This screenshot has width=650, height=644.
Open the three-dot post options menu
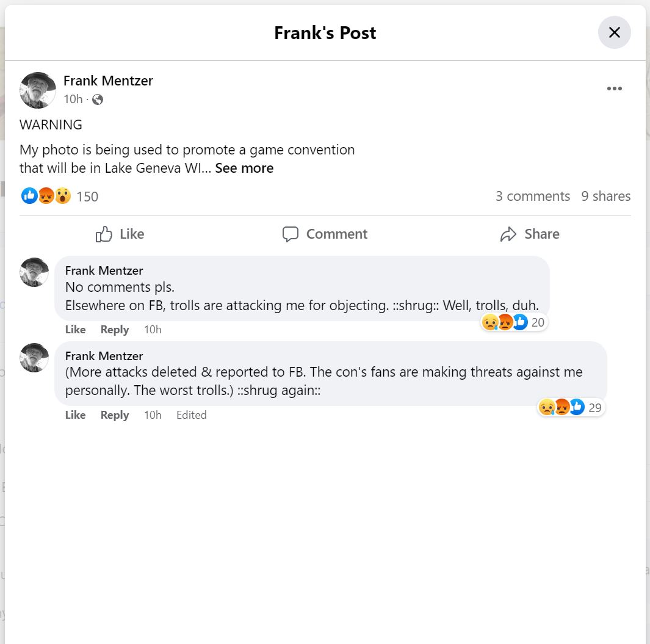614,89
